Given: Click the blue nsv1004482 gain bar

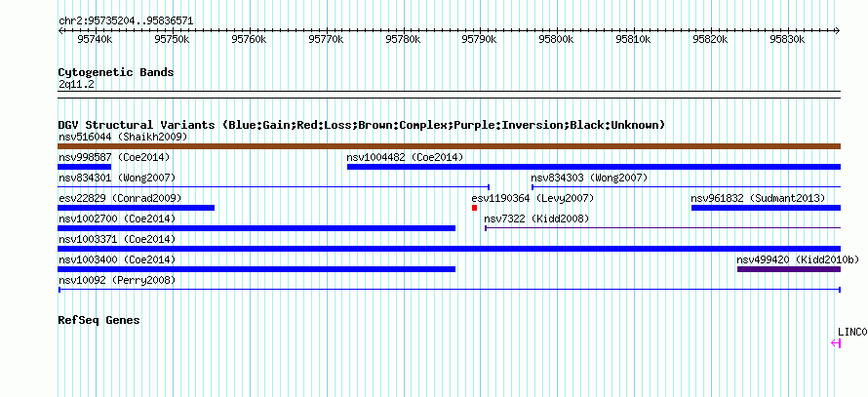Looking at the screenshot, I should (x=594, y=167).
